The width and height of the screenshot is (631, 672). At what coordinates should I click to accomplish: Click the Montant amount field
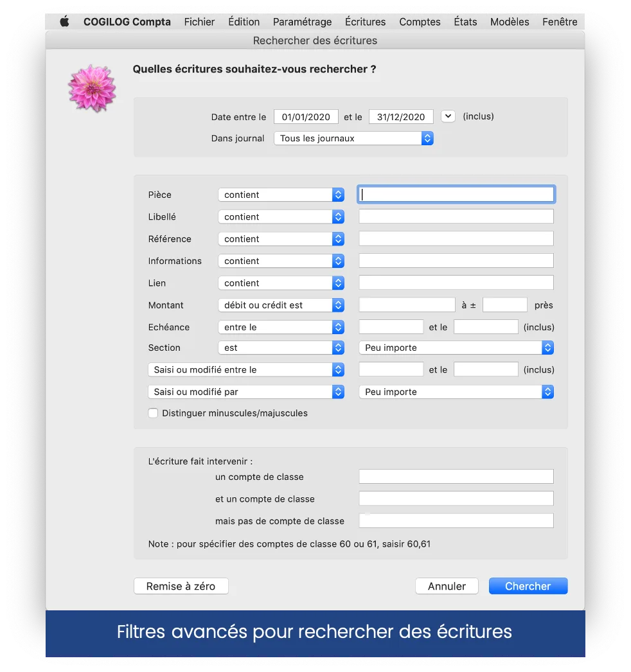[407, 305]
